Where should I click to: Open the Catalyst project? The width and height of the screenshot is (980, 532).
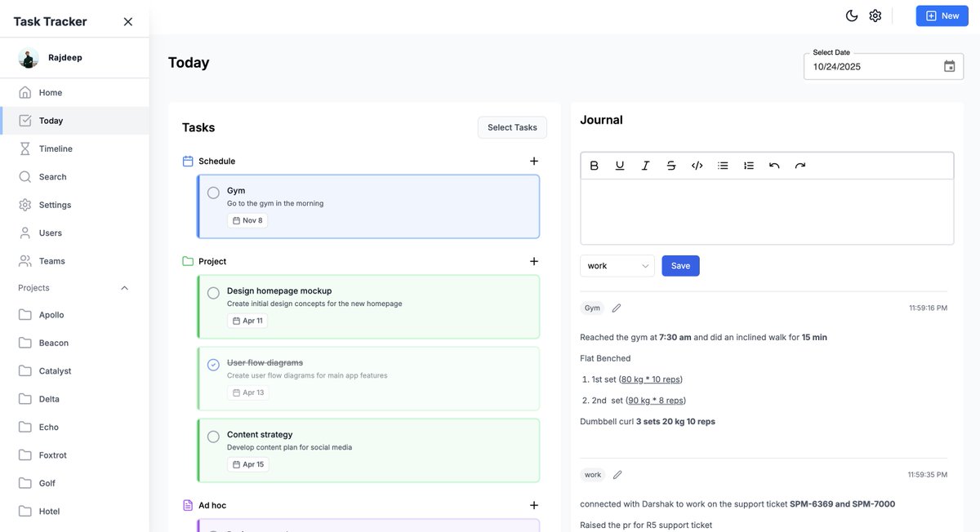tap(74, 371)
